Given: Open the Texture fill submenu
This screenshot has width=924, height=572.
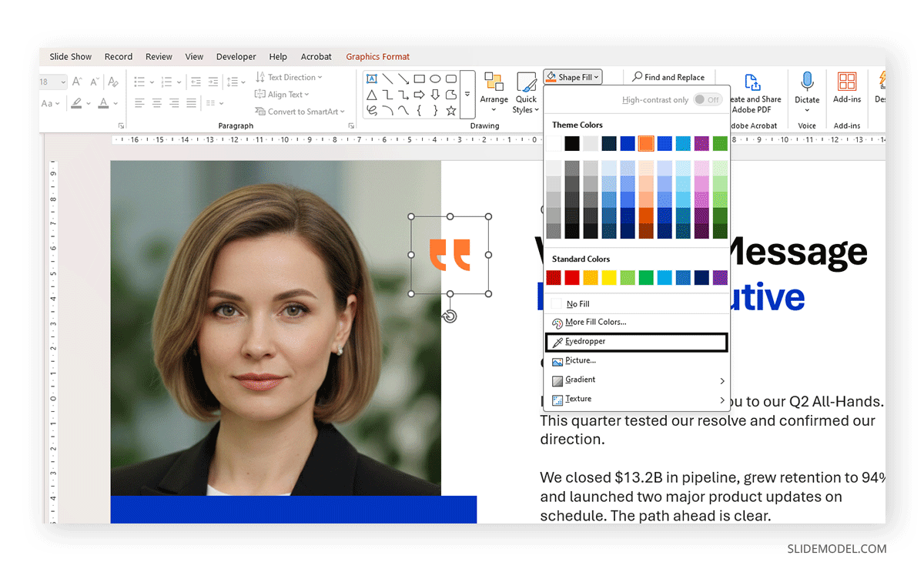Looking at the screenshot, I should click(636, 400).
